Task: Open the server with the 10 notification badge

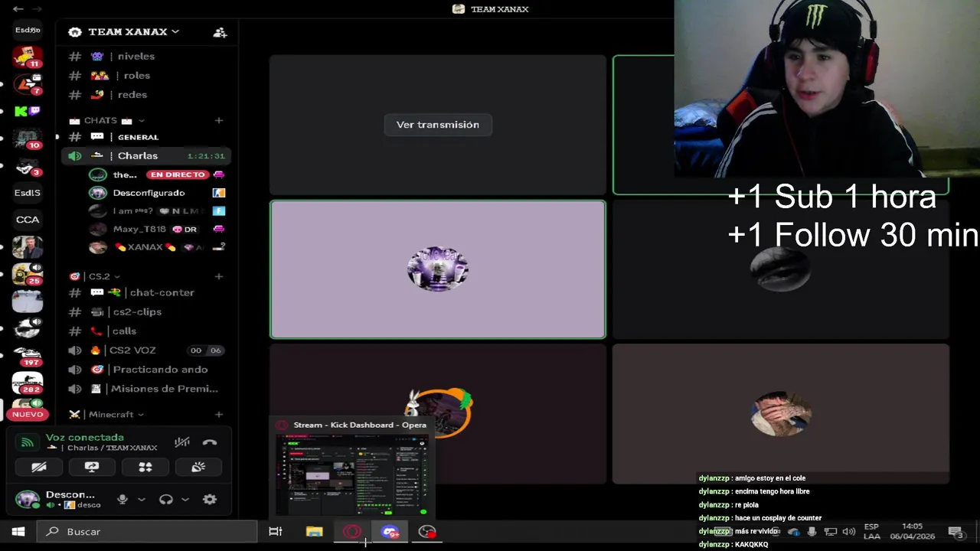Action: 28,139
